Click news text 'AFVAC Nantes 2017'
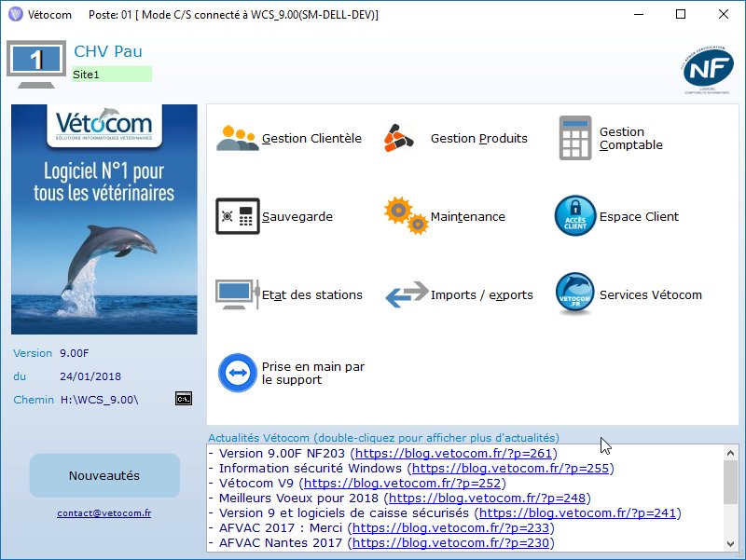This screenshot has width=746, height=560. pyautogui.click(x=281, y=542)
